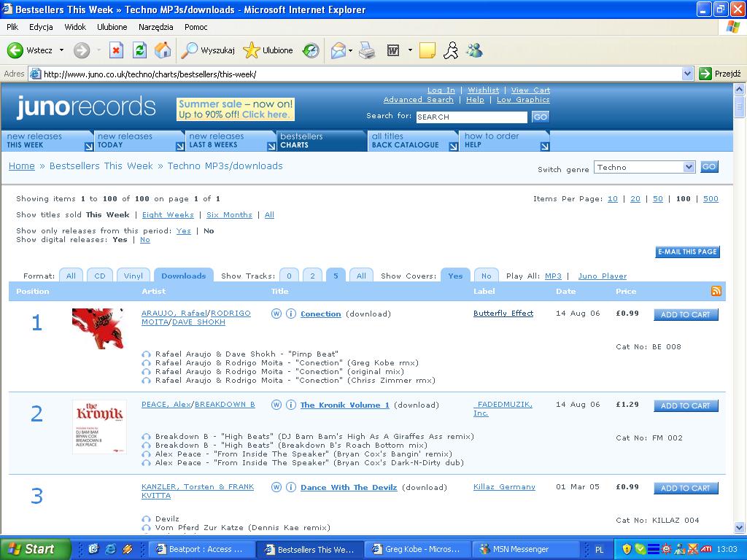This screenshot has width=747, height=560.
Task: Set Show Covers to No
Action: (487, 276)
